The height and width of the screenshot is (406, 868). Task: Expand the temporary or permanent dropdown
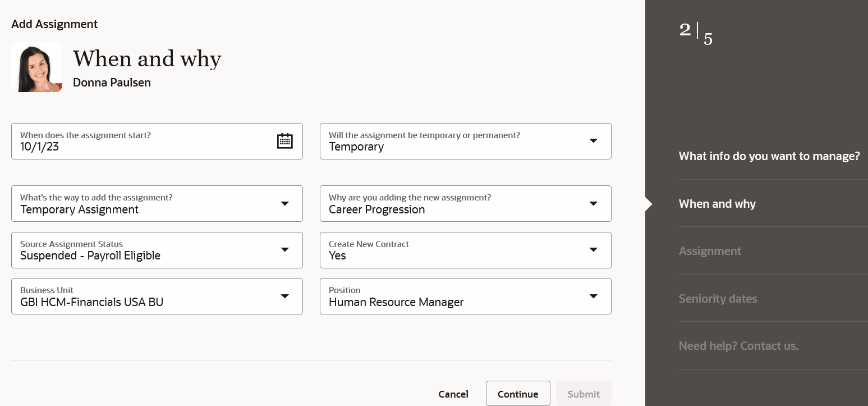point(593,141)
